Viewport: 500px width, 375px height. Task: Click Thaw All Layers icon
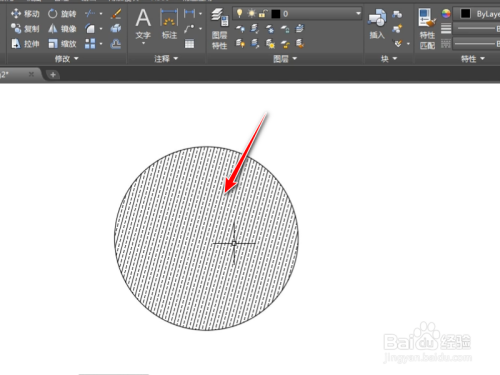[270, 44]
